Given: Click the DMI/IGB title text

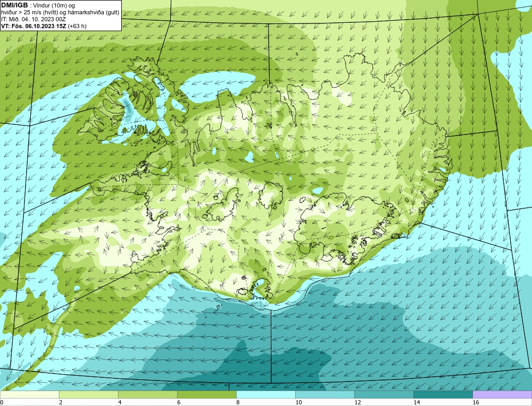Looking at the screenshot, I should coord(14,5).
